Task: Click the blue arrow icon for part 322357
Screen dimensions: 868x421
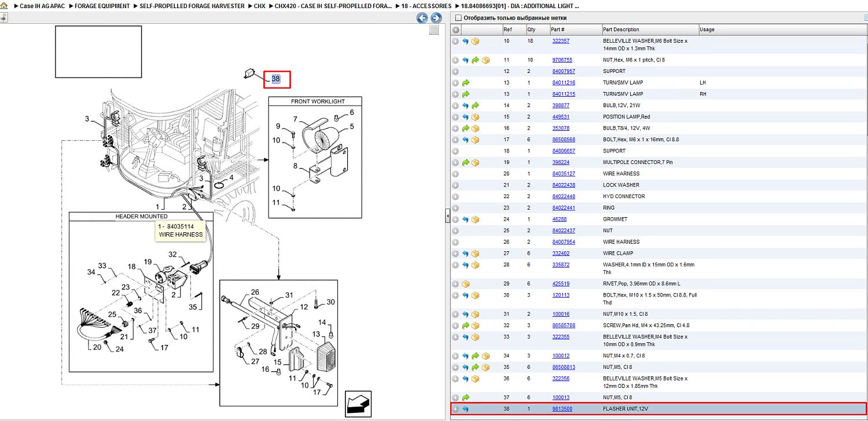Action: tap(465, 42)
